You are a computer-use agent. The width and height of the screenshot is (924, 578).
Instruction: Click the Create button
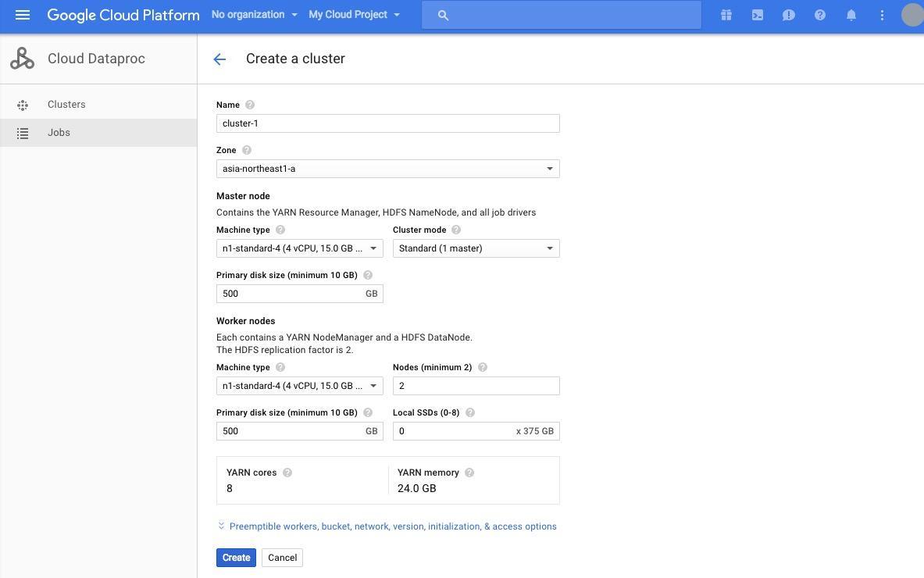point(237,558)
